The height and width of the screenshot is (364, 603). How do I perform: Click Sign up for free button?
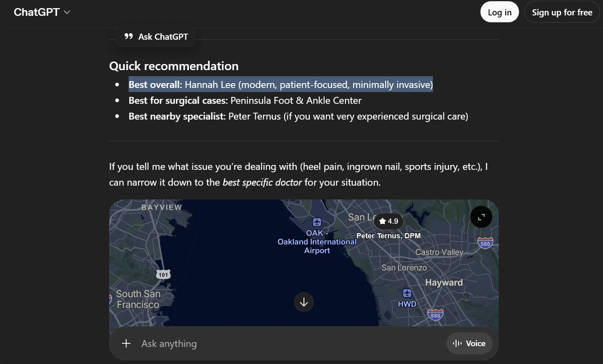[562, 12]
